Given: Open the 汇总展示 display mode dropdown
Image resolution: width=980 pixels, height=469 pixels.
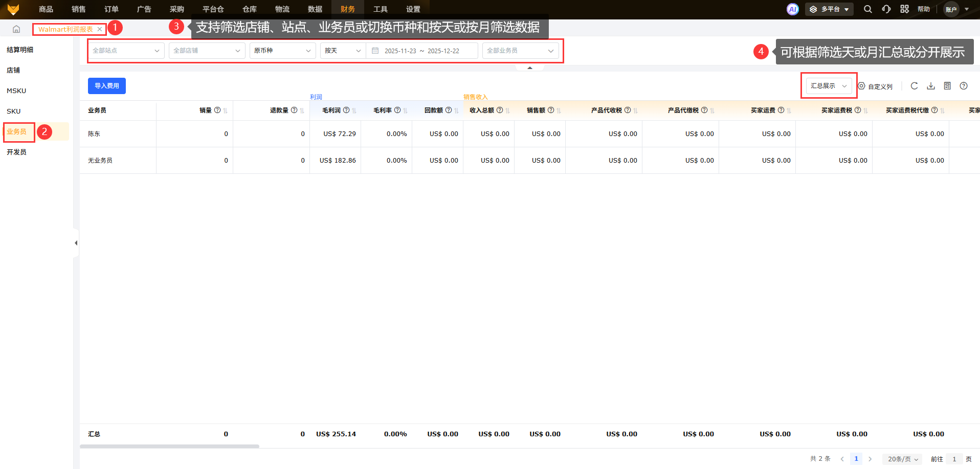Looking at the screenshot, I should pos(829,86).
